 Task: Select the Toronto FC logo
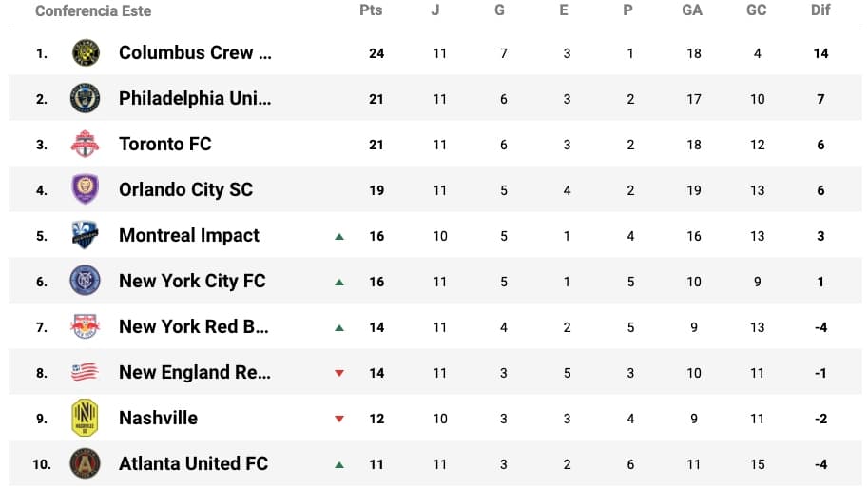[86, 145]
